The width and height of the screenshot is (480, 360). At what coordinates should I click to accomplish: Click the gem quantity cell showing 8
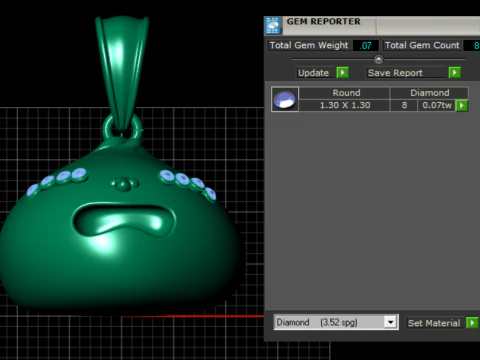(404, 105)
